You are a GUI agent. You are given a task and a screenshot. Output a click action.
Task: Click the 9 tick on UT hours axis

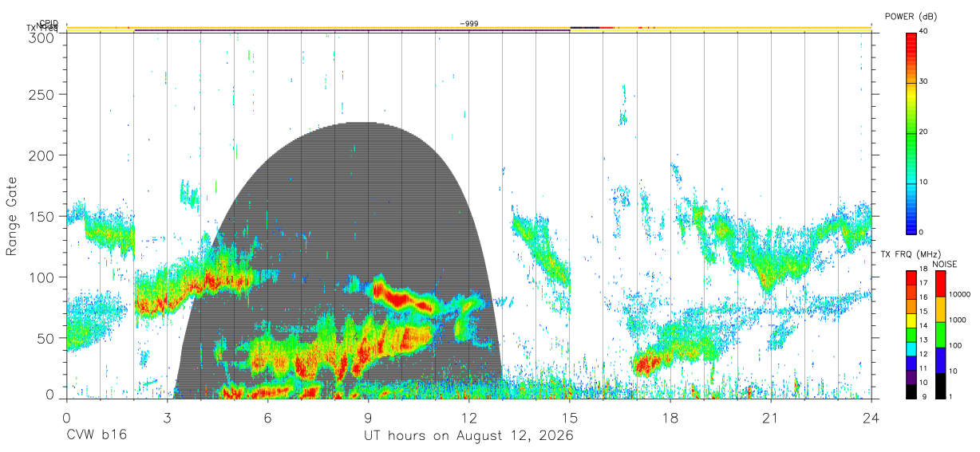click(x=368, y=418)
